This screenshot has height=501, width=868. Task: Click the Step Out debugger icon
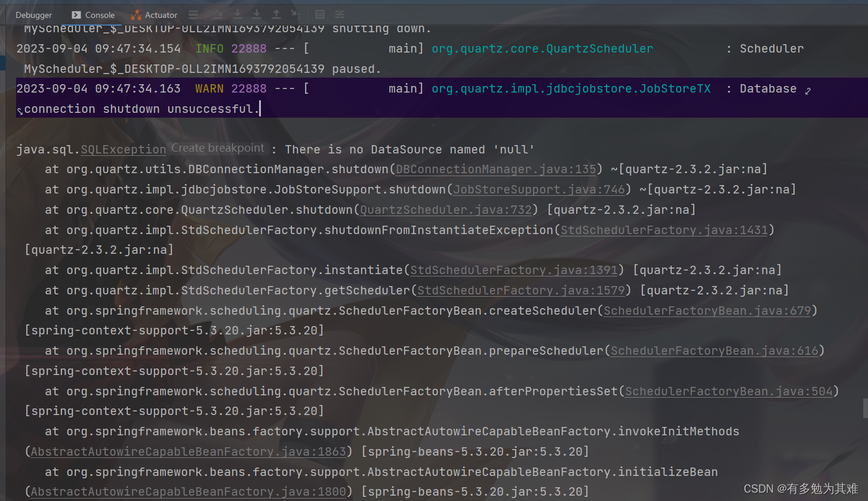point(276,14)
